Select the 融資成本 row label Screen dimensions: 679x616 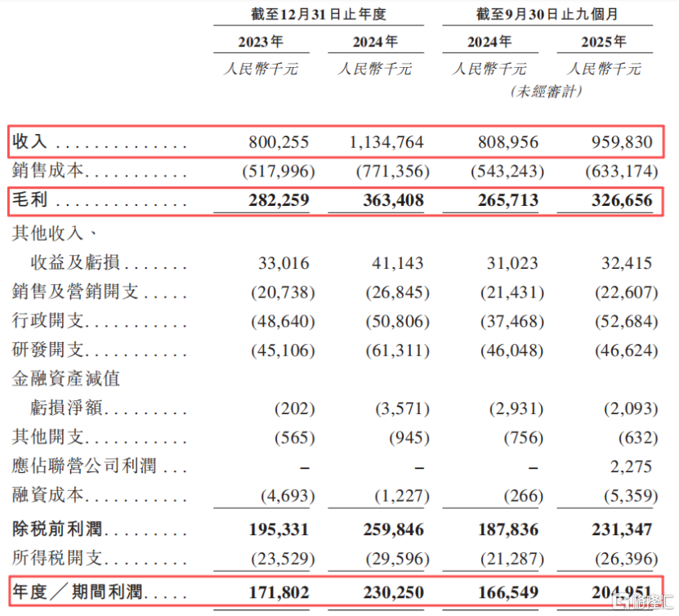(x=45, y=496)
